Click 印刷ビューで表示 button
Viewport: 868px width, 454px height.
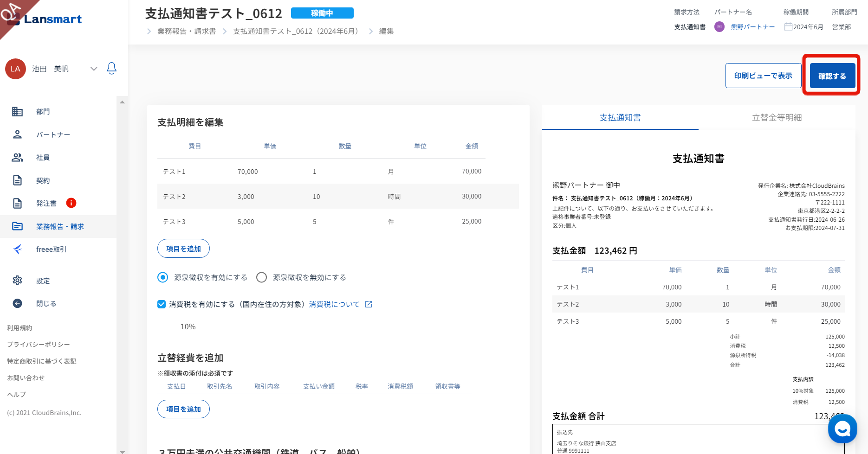[763, 76]
